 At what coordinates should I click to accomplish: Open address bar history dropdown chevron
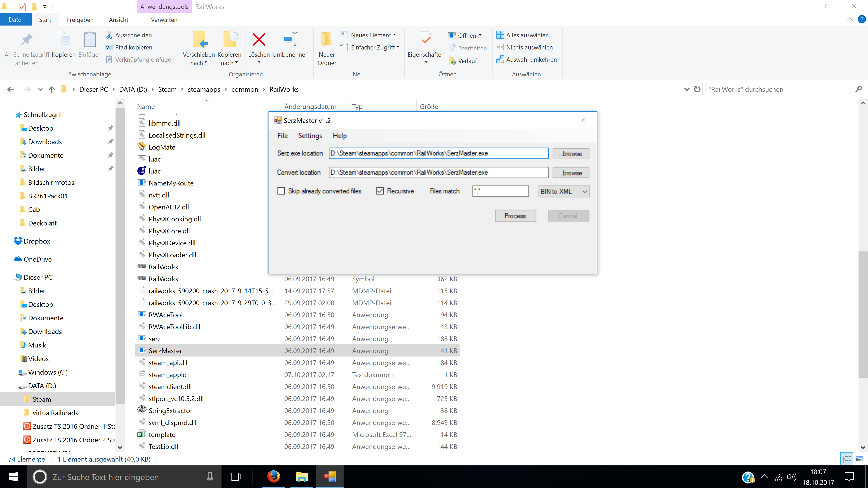point(687,89)
